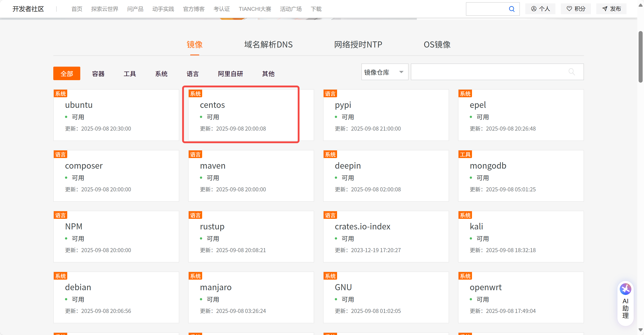Click the top search magnifier icon
The height and width of the screenshot is (335, 644).
click(512, 9)
